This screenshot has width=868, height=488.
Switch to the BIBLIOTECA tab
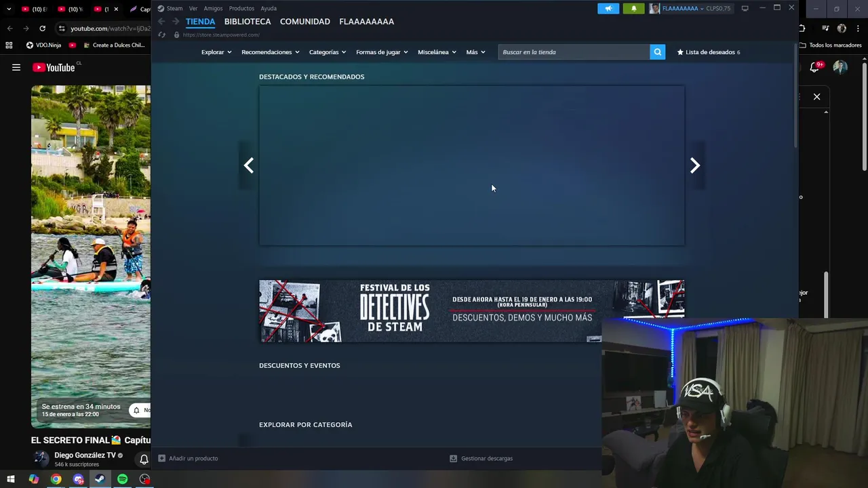[248, 22]
